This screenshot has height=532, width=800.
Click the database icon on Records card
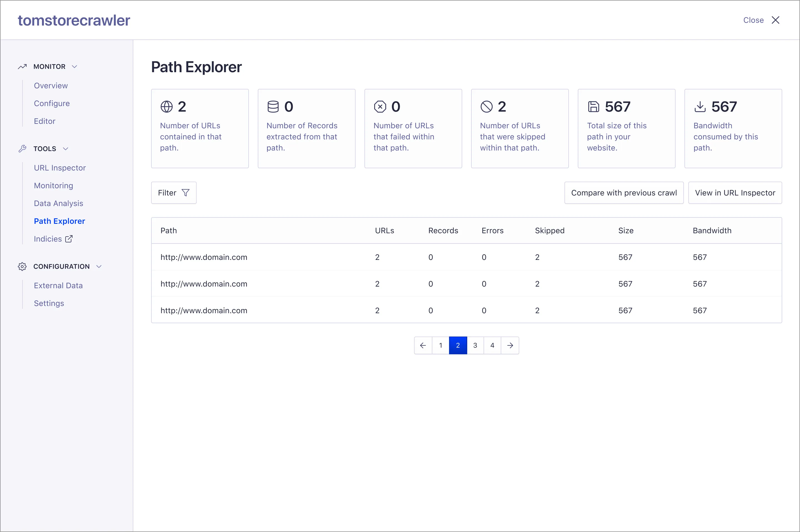pos(273,106)
